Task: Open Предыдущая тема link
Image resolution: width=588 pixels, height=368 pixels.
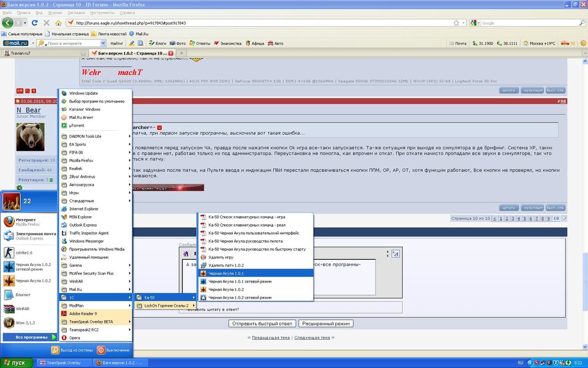Action: point(270,337)
